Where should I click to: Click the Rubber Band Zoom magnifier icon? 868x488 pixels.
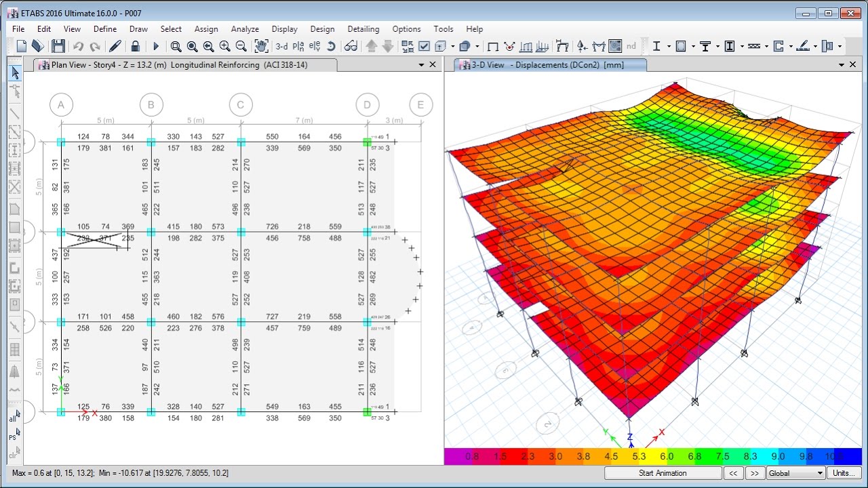[x=176, y=46]
